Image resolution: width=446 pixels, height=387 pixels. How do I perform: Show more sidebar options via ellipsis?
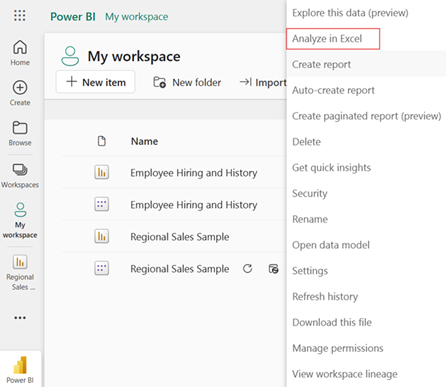[20, 318]
